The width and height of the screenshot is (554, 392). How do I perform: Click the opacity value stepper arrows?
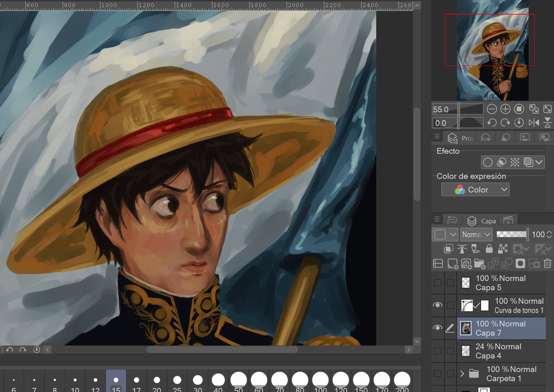549,235
